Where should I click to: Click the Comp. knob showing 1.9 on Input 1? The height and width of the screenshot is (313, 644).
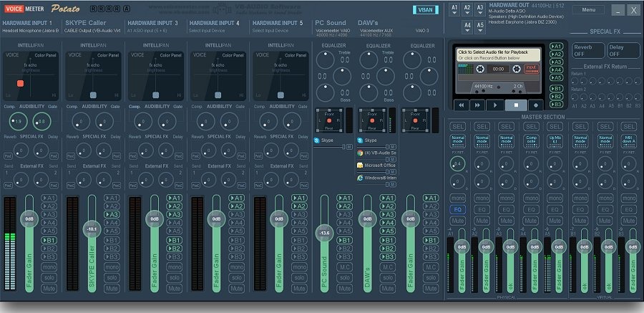18,121
